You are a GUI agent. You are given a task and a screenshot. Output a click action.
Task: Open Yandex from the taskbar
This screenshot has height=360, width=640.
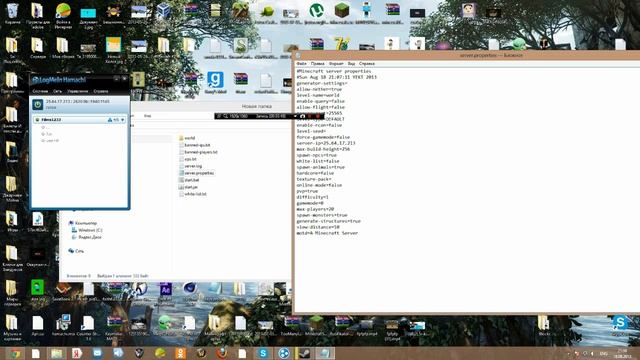click(77, 353)
